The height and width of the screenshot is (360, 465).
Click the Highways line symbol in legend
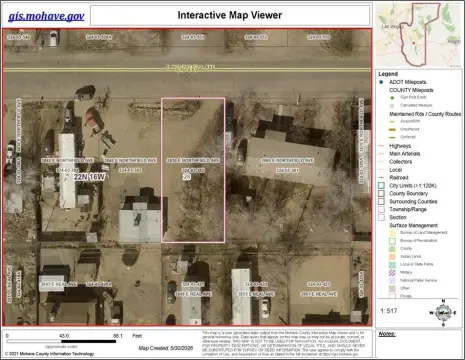[382, 146]
